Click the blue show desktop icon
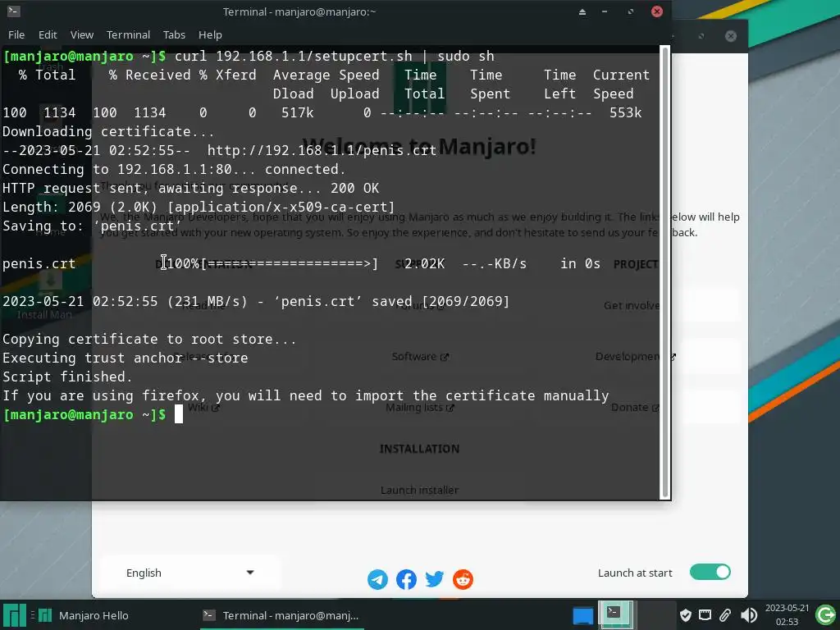Screen dimensions: 840x630 pyautogui.click(x=583, y=616)
